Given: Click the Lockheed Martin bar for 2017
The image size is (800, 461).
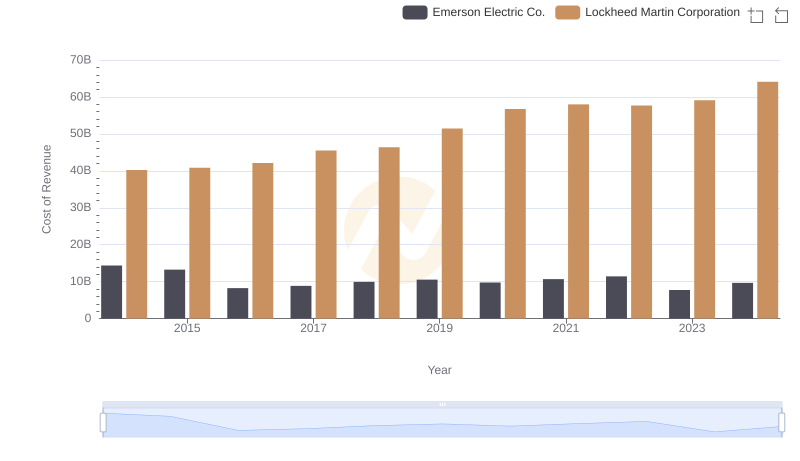Looking at the screenshot, I should (326, 234).
